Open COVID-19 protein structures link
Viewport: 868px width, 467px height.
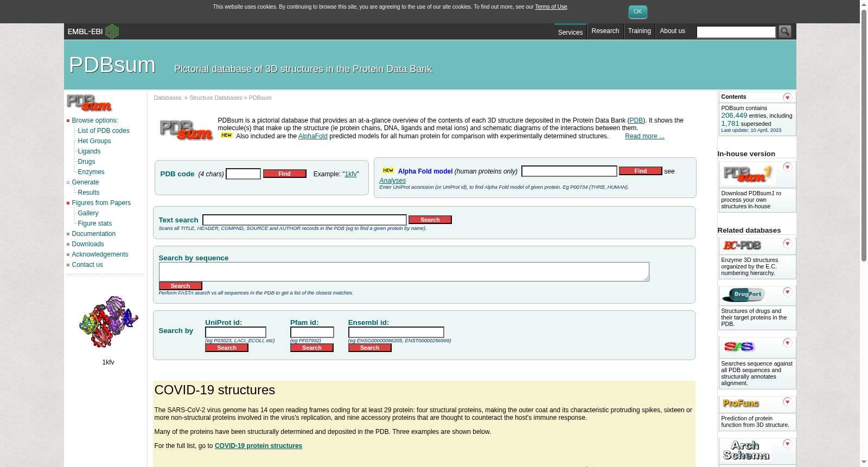(x=258, y=446)
